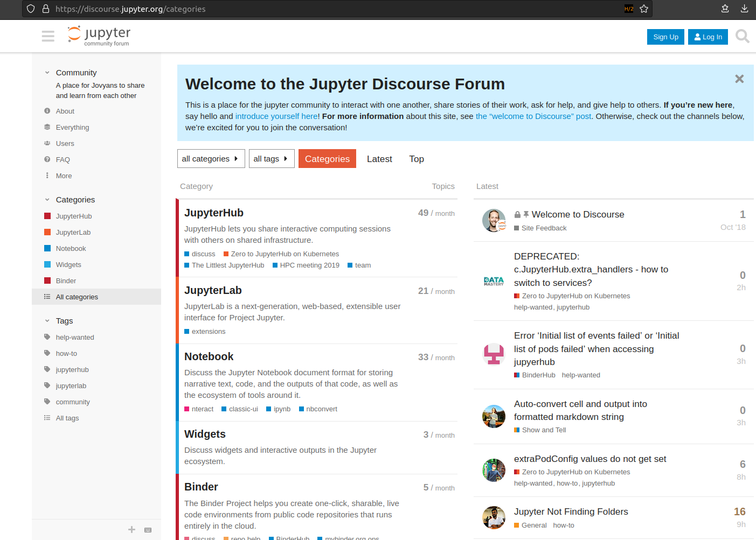
Task: Open the hamburger sidebar menu
Action: click(48, 36)
